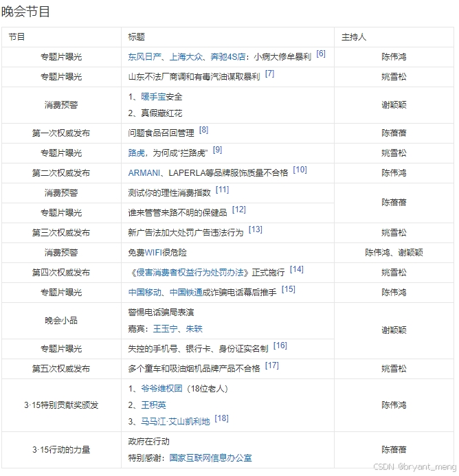Screen dimensions: 459x476
Task: Click the 暖手宝 link
Action: click(153, 97)
